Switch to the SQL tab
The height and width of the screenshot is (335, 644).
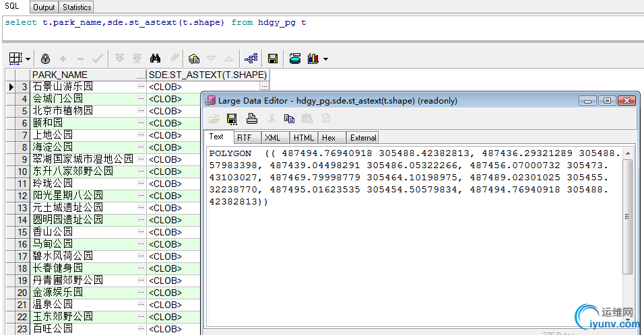pyautogui.click(x=12, y=6)
